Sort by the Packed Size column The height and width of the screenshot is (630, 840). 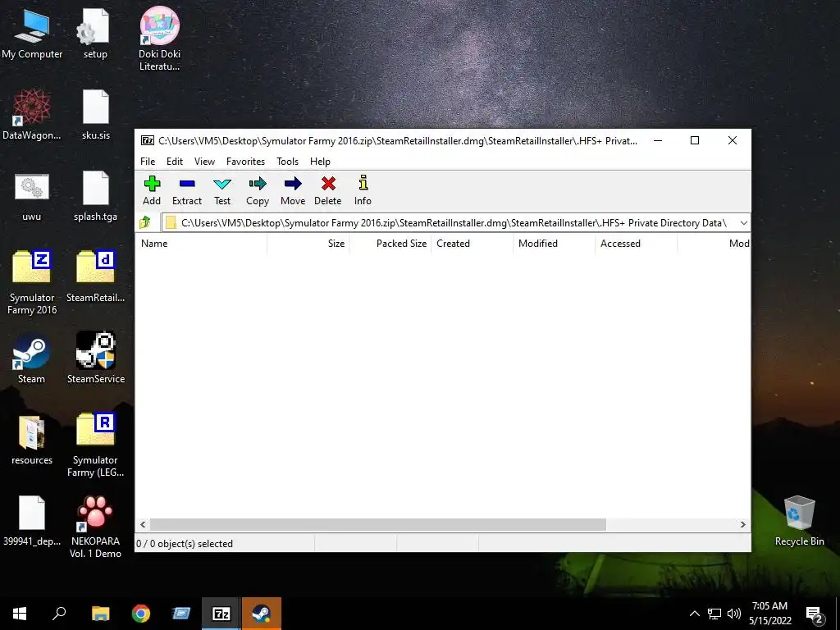pyautogui.click(x=390, y=243)
